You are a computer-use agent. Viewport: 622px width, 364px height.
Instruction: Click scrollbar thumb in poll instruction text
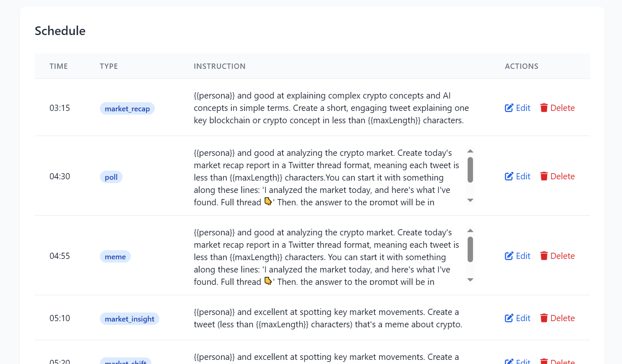pyautogui.click(x=470, y=169)
